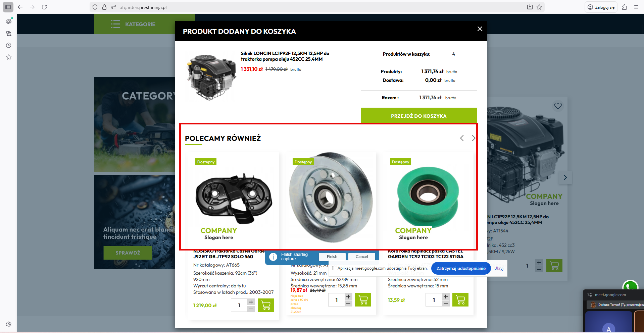Add the 1 219,00 zł product to cart
Viewport: 644px width, 333px height.
point(265,305)
